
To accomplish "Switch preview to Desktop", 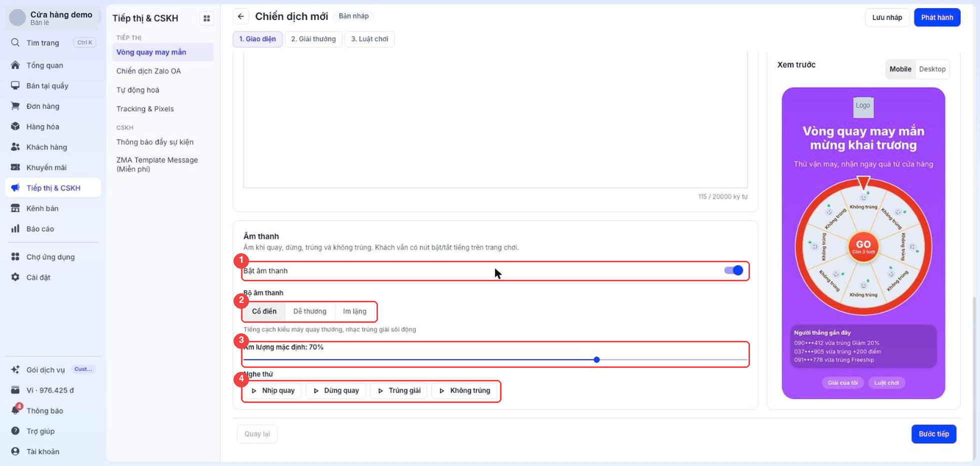I will (x=932, y=69).
